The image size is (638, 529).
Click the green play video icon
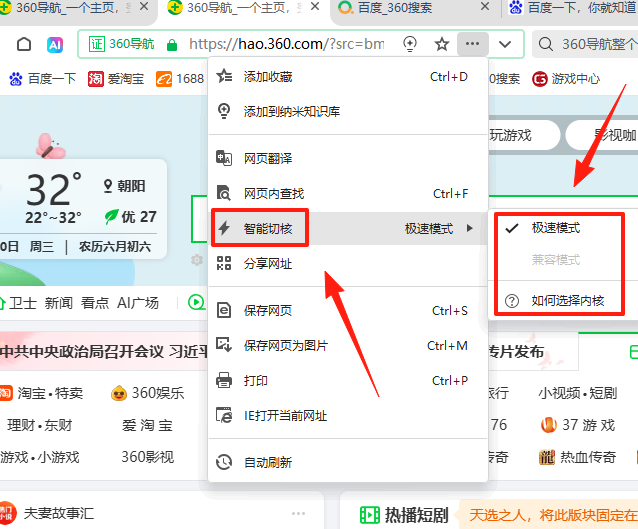pos(196,302)
